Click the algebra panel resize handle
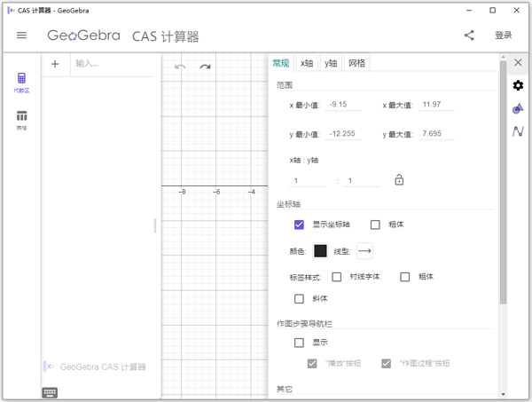 (x=155, y=225)
